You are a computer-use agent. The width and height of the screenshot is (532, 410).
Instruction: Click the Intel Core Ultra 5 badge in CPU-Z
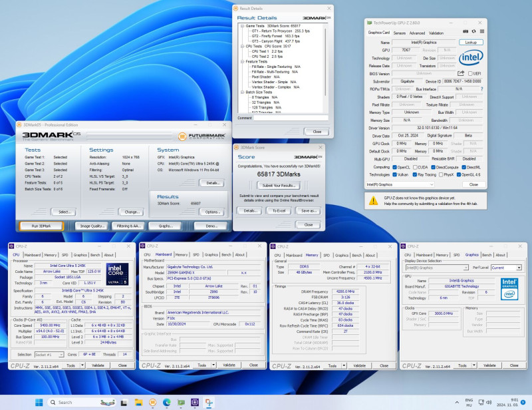(x=118, y=274)
